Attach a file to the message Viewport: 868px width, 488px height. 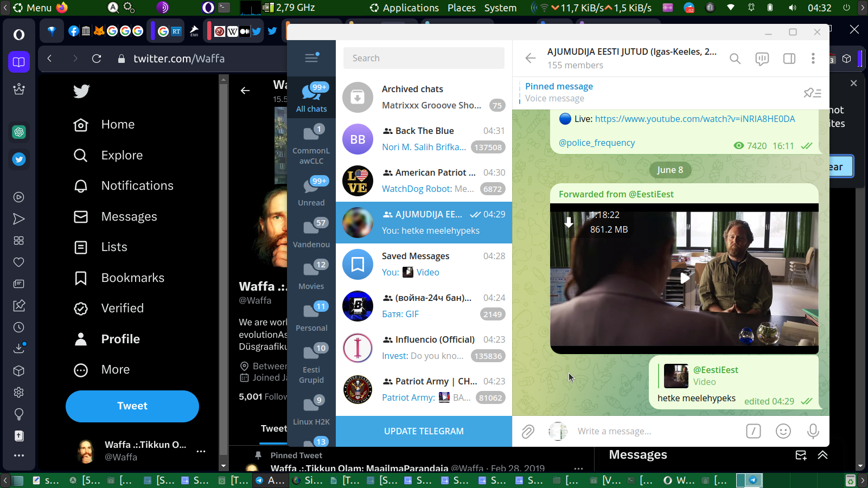pyautogui.click(x=528, y=432)
